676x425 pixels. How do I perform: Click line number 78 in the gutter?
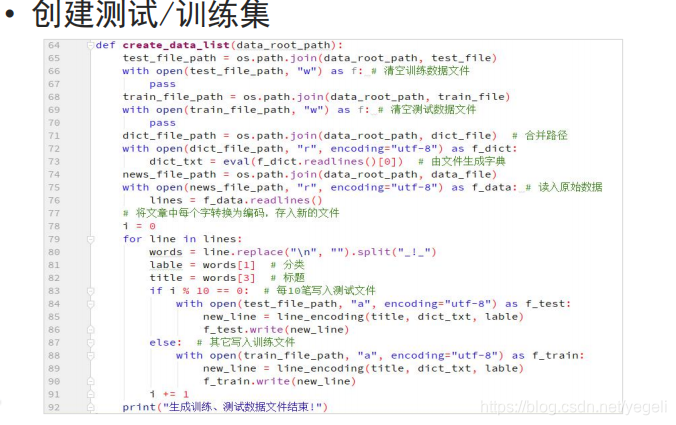(x=54, y=226)
